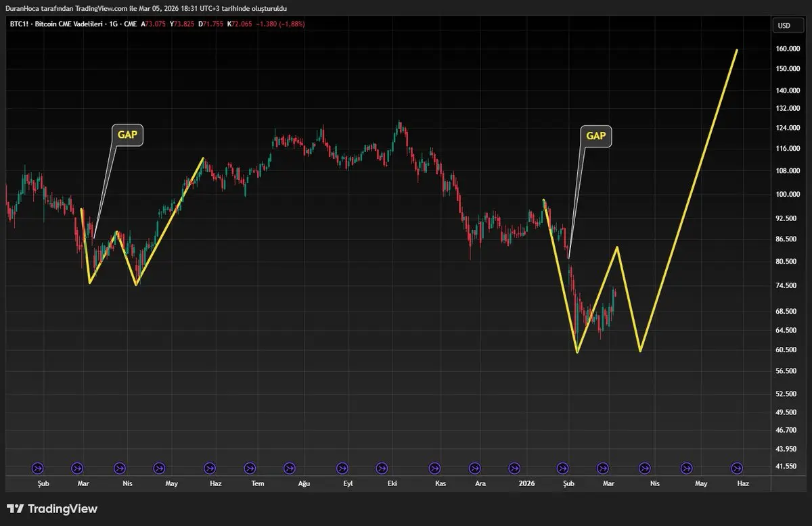This screenshot has width=812, height=526.
Task: Select the 64.500 price axis label
Action: pos(785,330)
